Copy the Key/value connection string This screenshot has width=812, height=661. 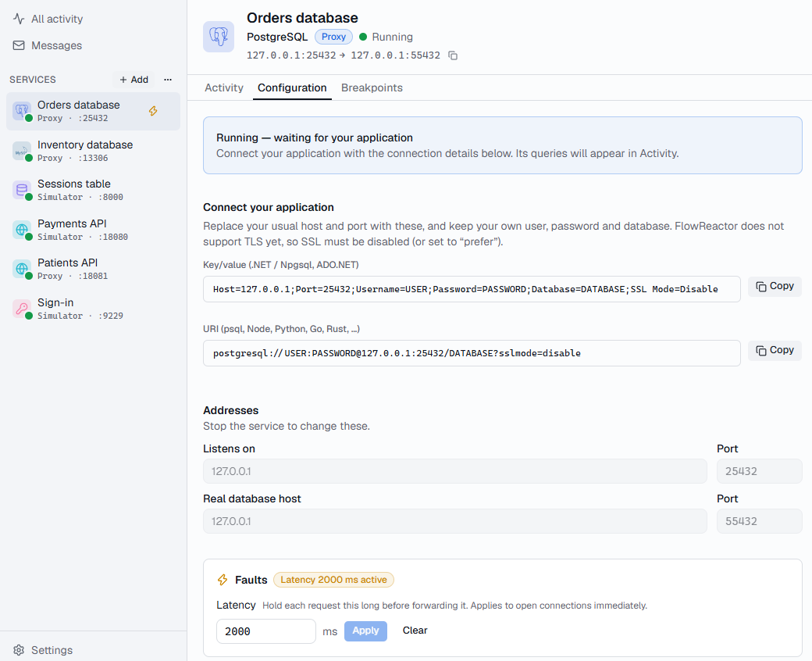click(775, 286)
